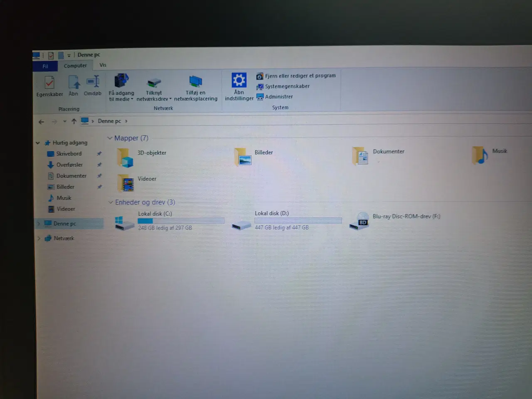Expand the Denne pc tree node
Viewport: 532px width, 399px height.
tap(39, 224)
